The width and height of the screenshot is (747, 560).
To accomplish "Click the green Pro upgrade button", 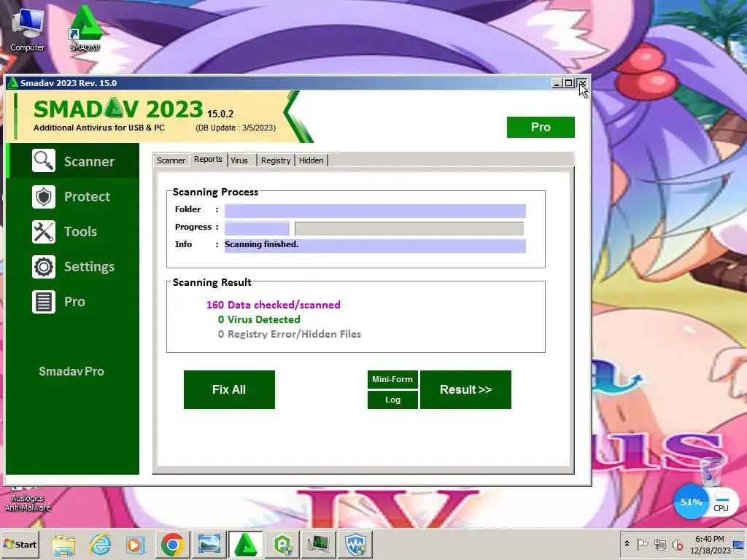I will (541, 127).
